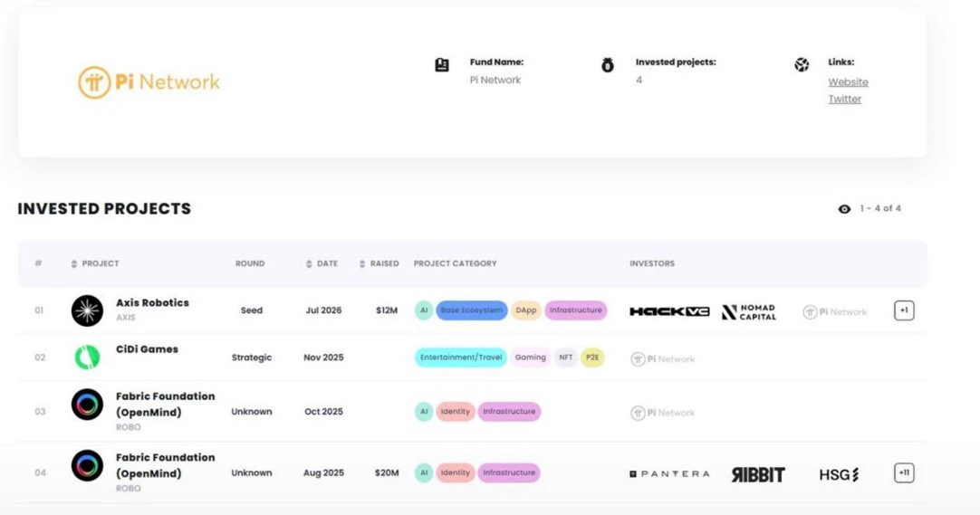Viewport: 980px width, 515px height.
Task: Open Fabric Foundation (OpenMind) in Oct 2025 row
Action: coord(165,405)
